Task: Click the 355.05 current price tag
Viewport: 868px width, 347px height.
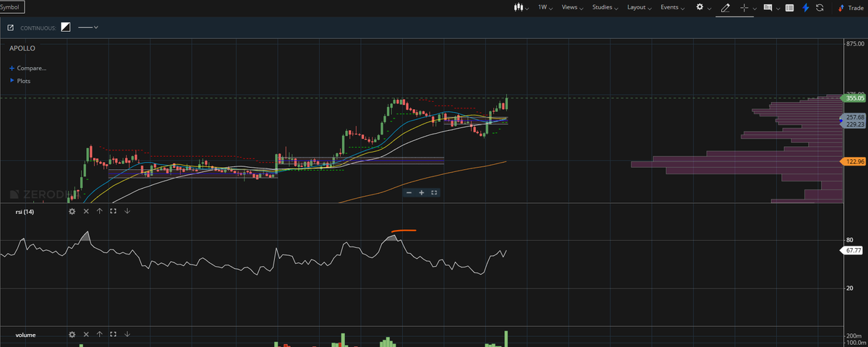Action: [x=854, y=98]
